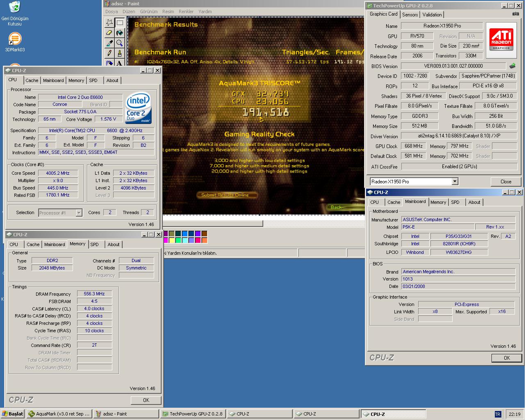The height and width of the screenshot is (420, 526).
Task: Open the Geri Dönüşüm Kutusu desktop icon
Action: [15, 14]
